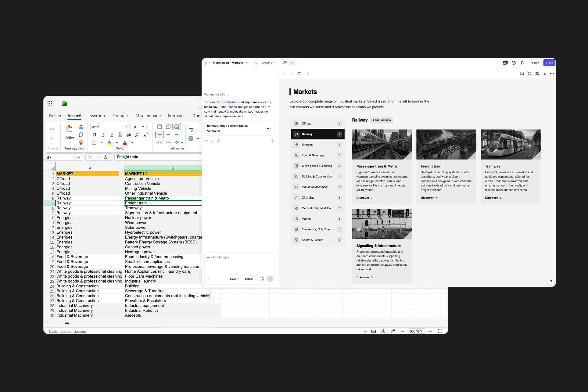The width and height of the screenshot is (588, 392).
Task: Click the thumbs up feedback icon
Action: tap(207, 141)
